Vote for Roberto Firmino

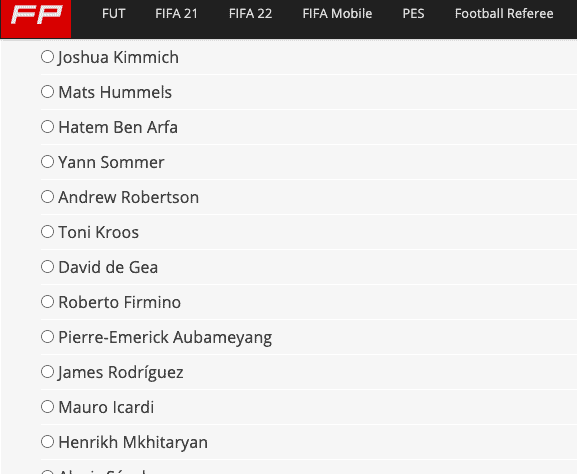click(x=47, y=302)
